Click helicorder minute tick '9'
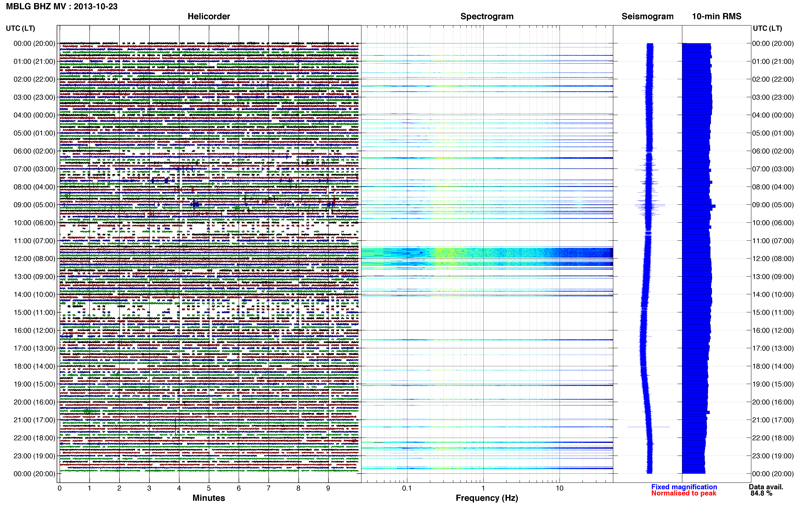The height and width of the screenshot is (508, 812). pyautogui.click(x=328, y=488)
